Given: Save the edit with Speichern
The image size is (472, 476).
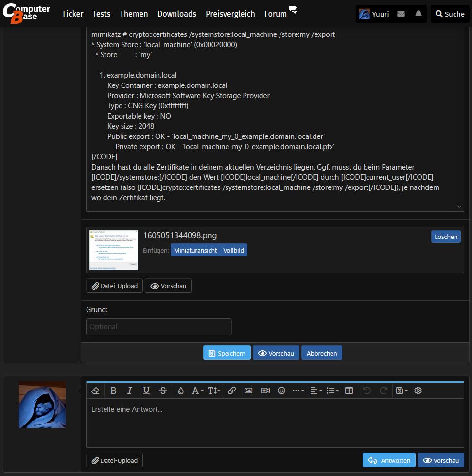Looking at the screenshot, I should [227, 353].
